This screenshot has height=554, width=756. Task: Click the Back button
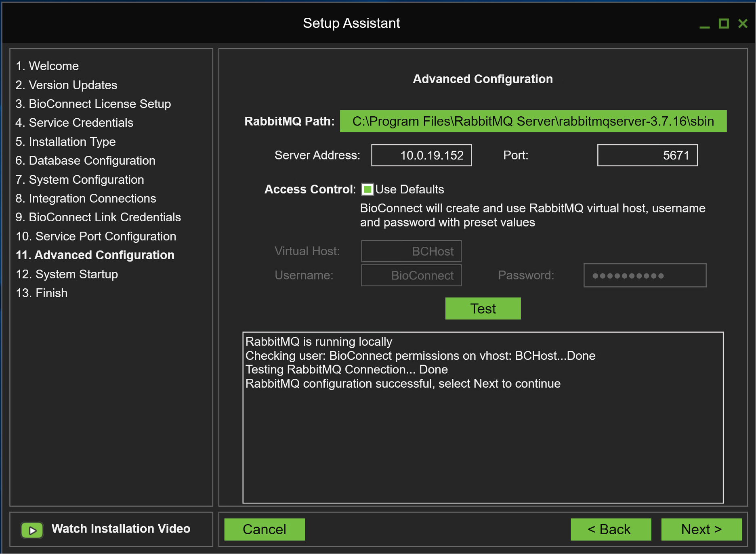click(611, 529)
